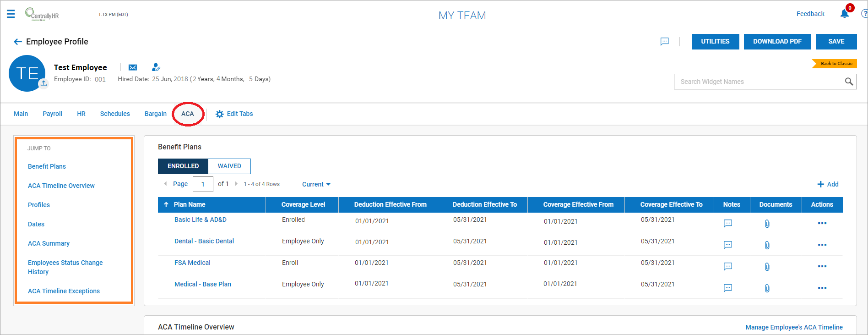This screenshot has width=868, height=335.
Task: Switch to Enrolled benefit plans
Action: [x=183, y=166]
